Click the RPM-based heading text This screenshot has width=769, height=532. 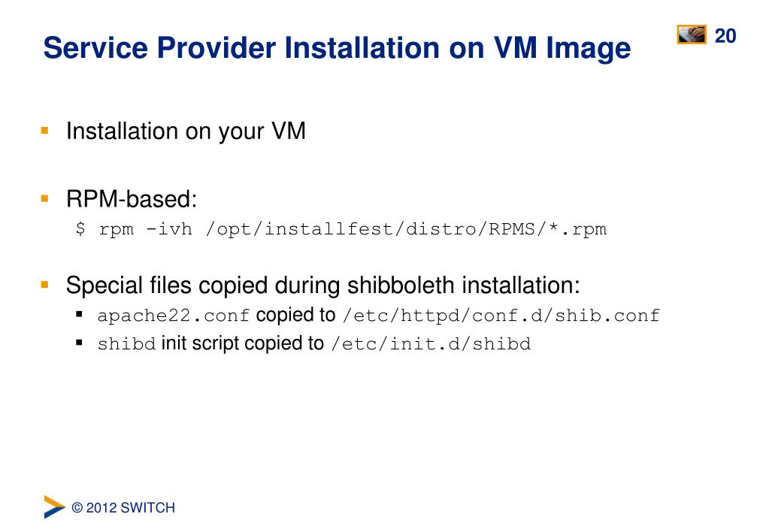click(132, 200)
